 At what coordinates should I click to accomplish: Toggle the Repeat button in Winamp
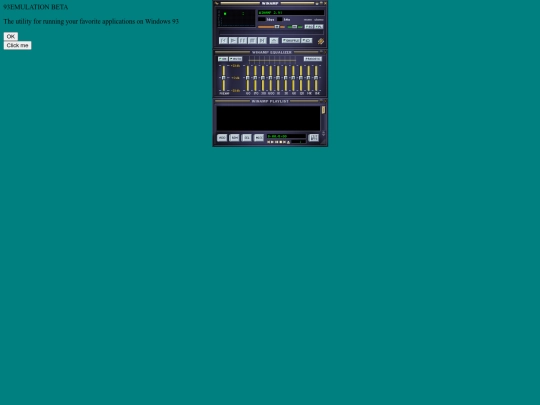(307, 41)
